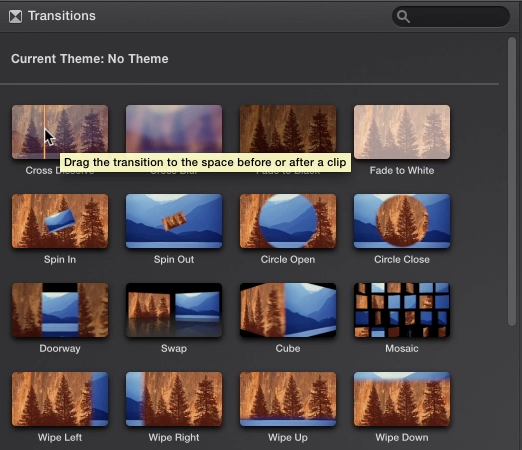Choose the Doorway transition thumbnail
The image size is (522, 450).
click(x=60, y=310)
